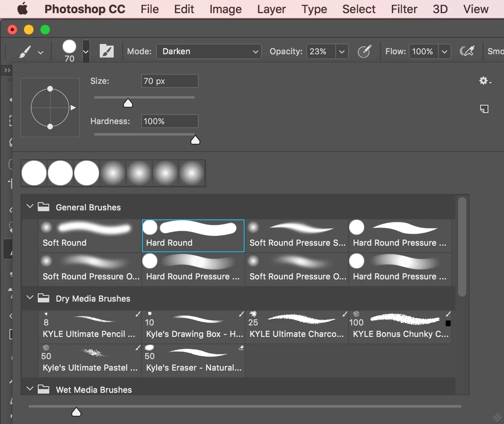Click the General Brushes folder icon
The image size is (504, 424).
click(x=44, y=207)
